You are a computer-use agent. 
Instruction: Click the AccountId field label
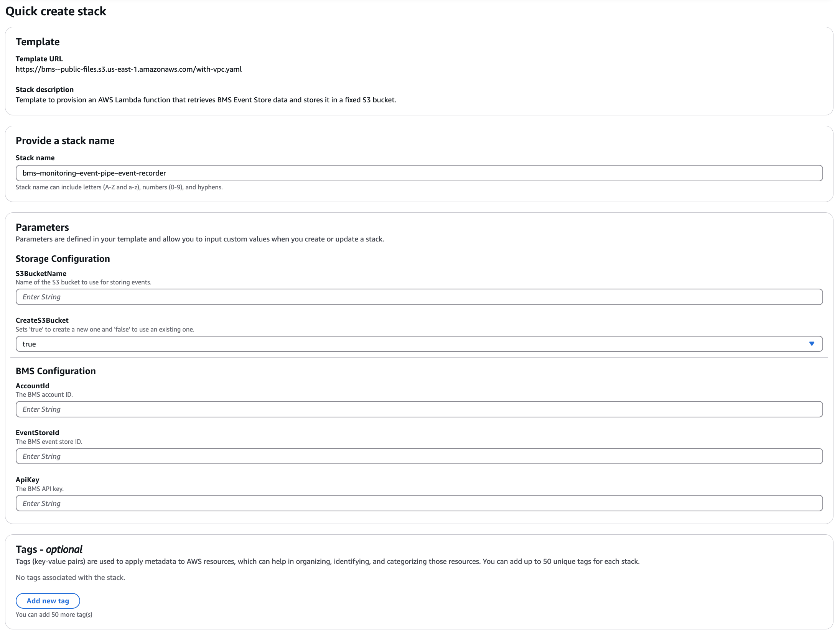click(x=33, y=386)
